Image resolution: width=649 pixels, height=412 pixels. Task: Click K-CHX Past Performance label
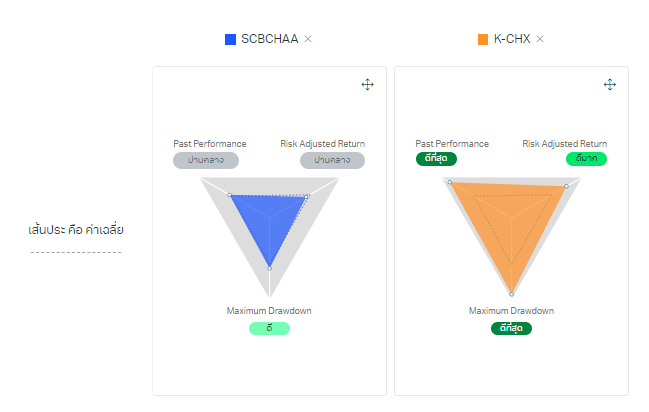[451, 144]
